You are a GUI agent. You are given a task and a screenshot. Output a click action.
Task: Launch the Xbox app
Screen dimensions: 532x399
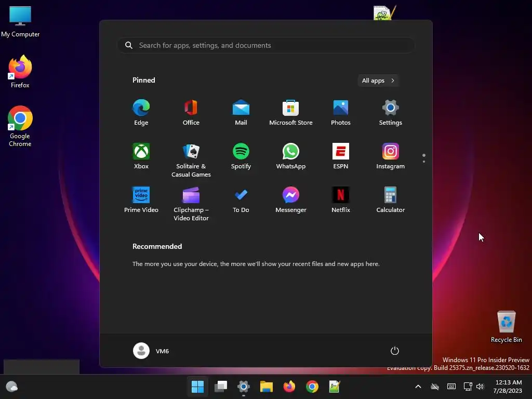[x=141, y=156]
